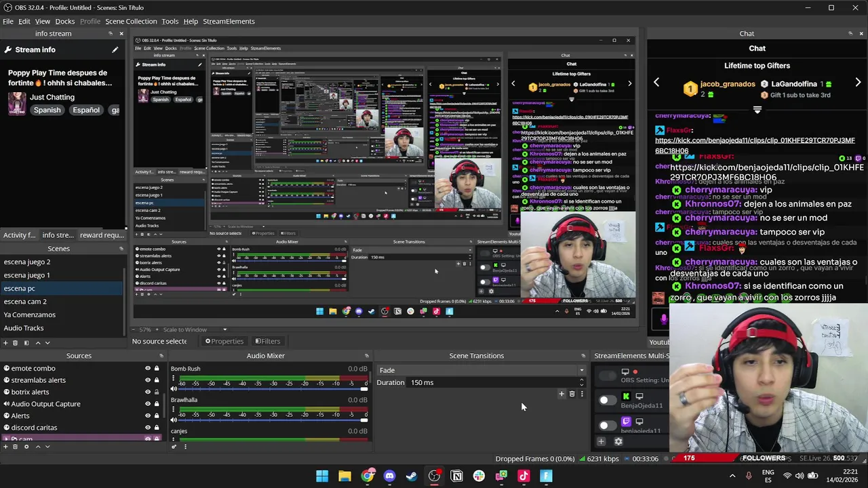Expand the cam group source
The width and height of the screenshot is (868, 488).
point(6,439)
